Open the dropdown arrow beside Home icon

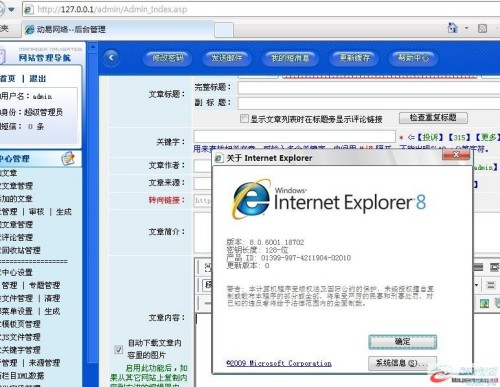(x=466, y=28)
